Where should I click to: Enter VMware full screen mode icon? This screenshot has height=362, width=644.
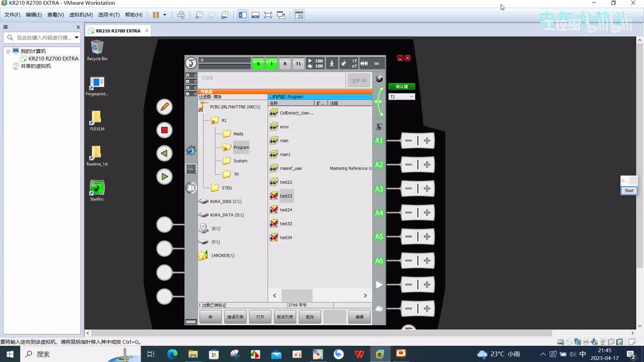point(268,15)
